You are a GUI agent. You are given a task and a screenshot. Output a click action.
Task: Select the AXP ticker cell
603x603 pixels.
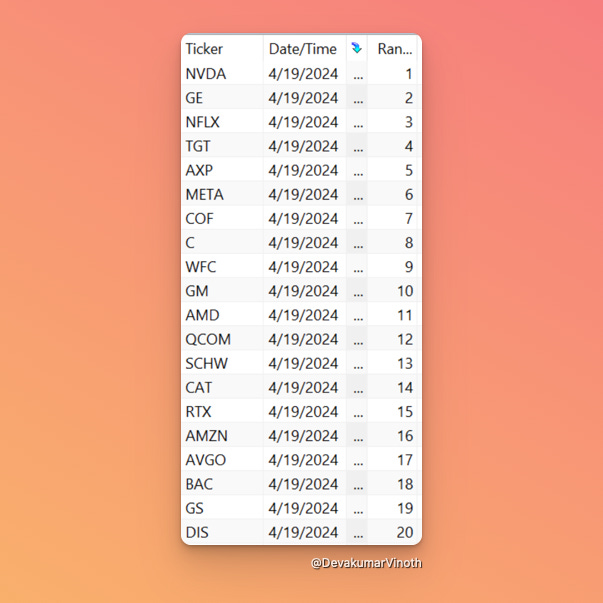click(222, 170)
